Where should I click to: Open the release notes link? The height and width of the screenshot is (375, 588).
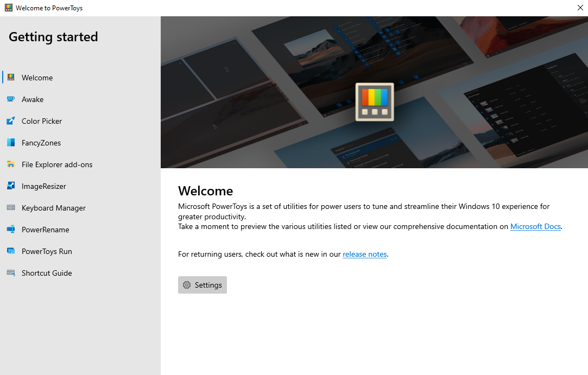coord(364,254)
